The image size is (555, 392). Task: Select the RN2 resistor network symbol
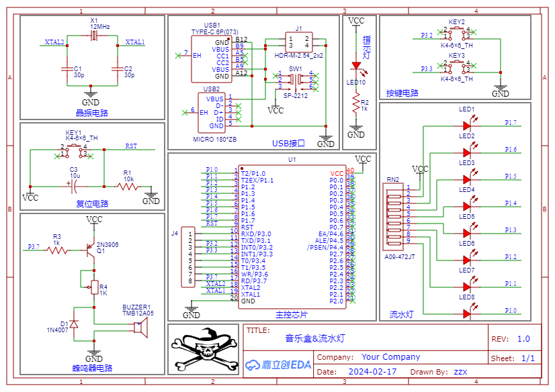pos(393,217)
